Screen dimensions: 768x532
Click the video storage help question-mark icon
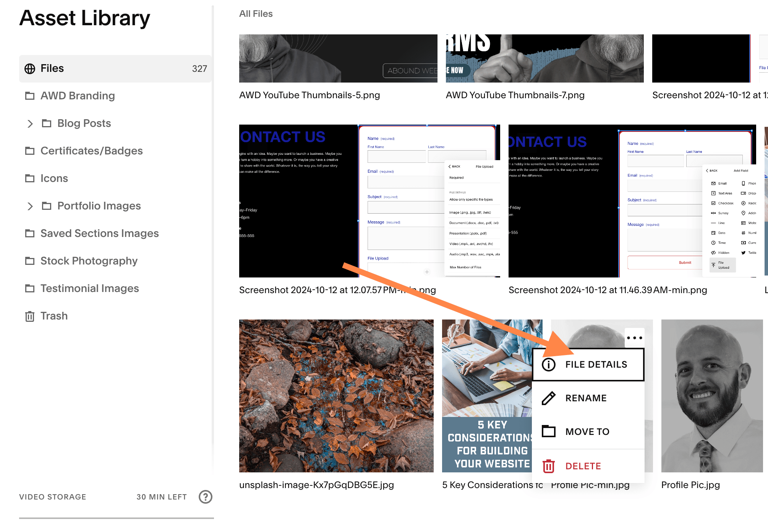pos(206,497)
